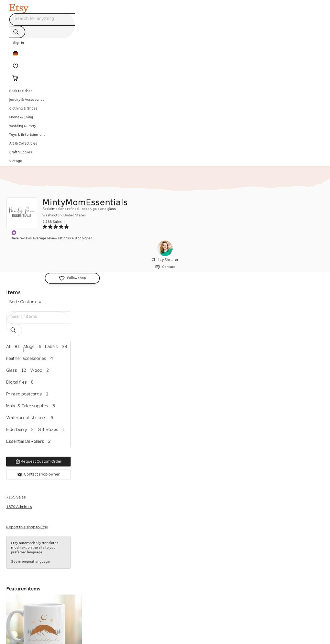Toggle Follow shop for this store
Viewport: 330px width, 644px height.
pos(72,278)
